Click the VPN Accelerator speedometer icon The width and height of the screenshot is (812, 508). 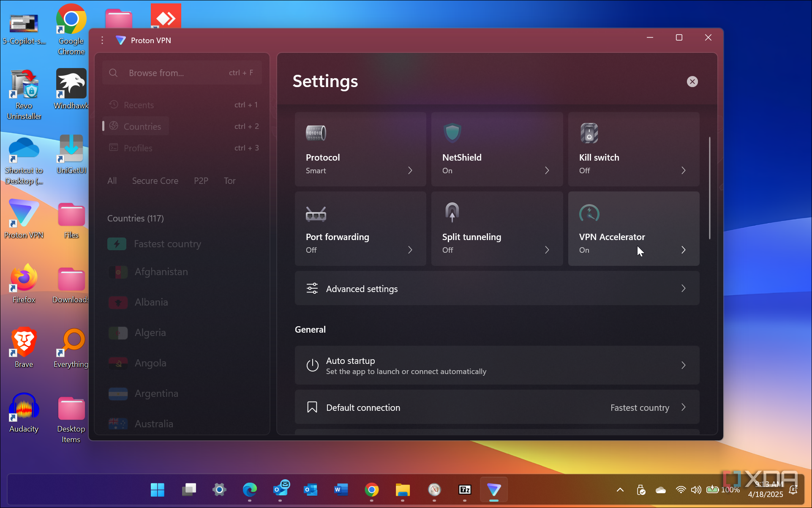(x=589, y=213)
